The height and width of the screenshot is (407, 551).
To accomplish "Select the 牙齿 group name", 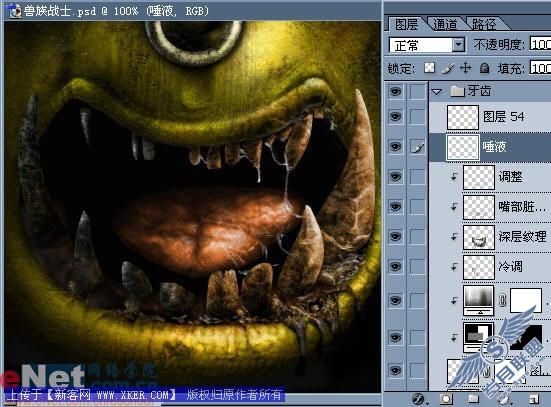I will 479,91.
